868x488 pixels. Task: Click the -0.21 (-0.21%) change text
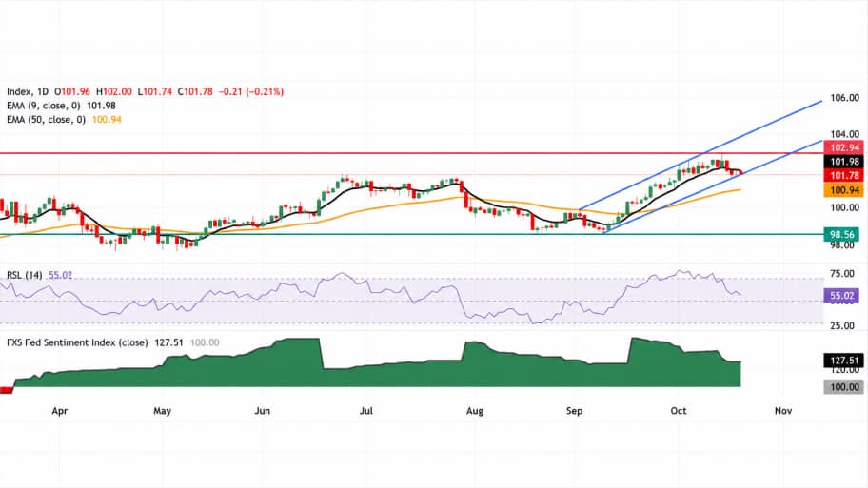coord(251,92)
